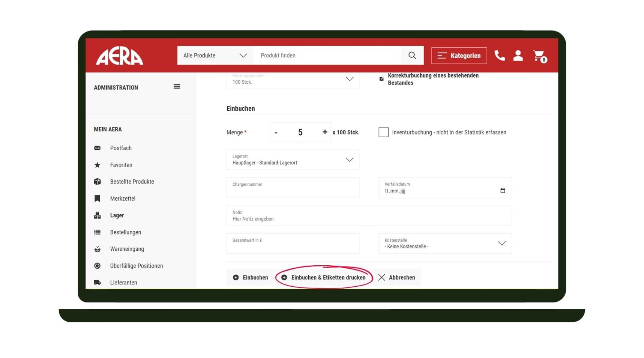The width and height of the screenshot is (644, 358).
Task: Click the Postfach envelope icon
Action: pyautogui.click(x=98, y=148)
